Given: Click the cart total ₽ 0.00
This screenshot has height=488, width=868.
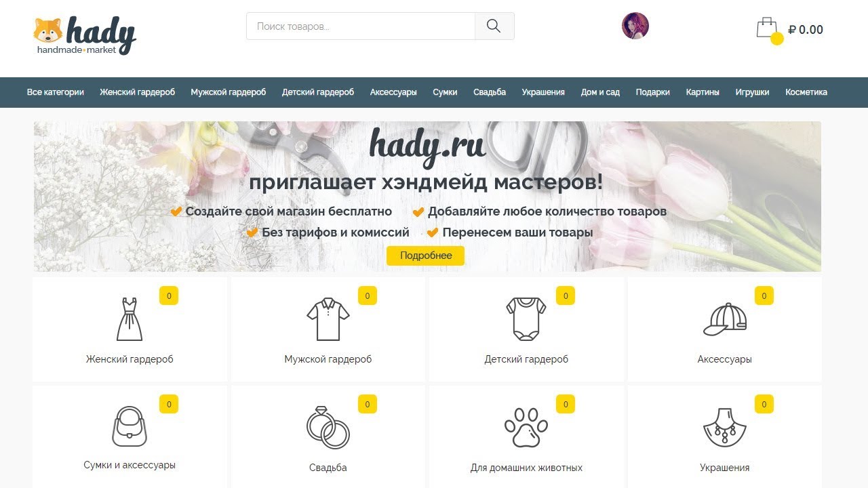Looking at the screenshot, I should pos(806,30).
